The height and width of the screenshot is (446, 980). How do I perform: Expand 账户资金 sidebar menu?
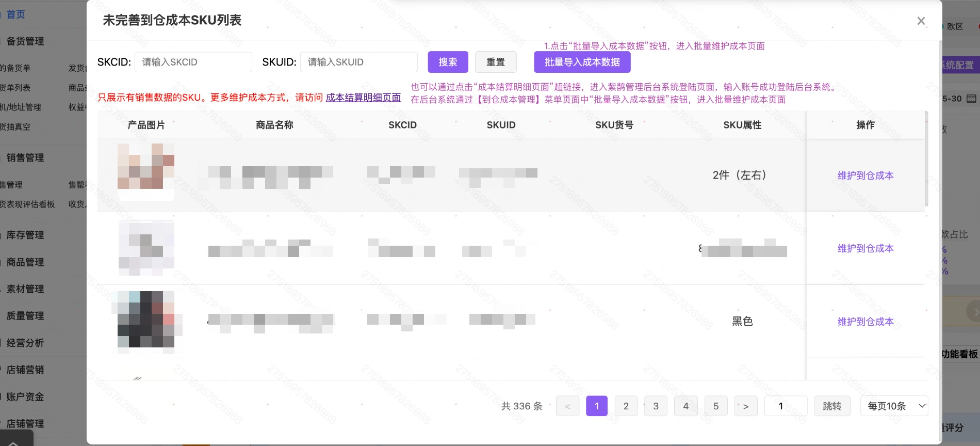(25, 397)
